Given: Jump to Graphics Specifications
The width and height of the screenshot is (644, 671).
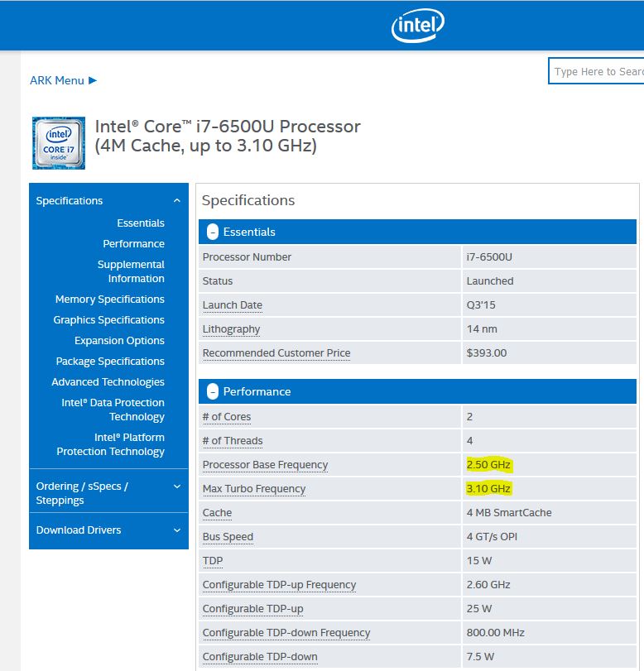Looking at the screenshot, I should (x=108, y=319).
